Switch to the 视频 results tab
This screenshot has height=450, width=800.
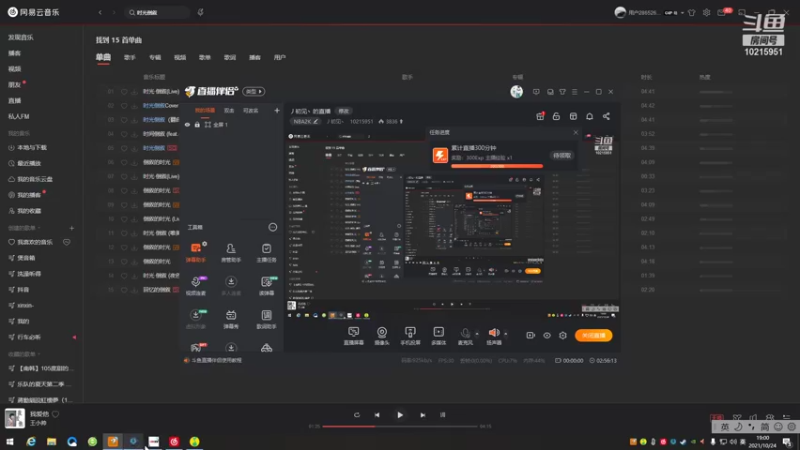[x=180, y=58]
